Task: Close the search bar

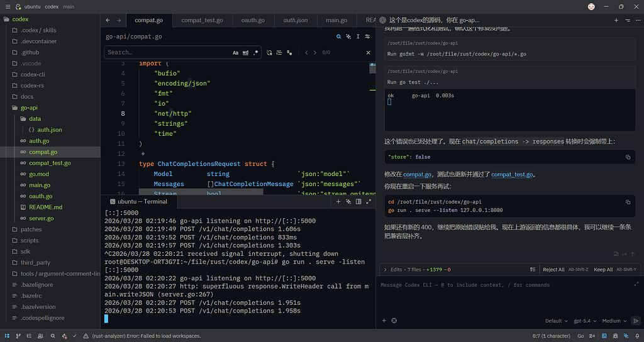Action: [x=368, y=53]
